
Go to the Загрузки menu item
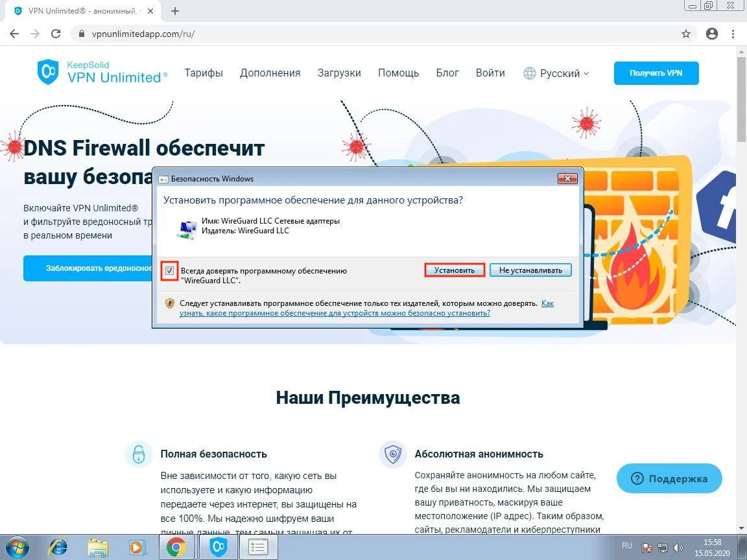click(339, 73)
